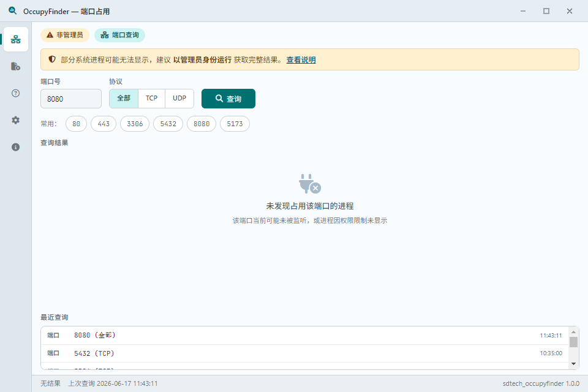Click the 最近查询 section heading

(55, 317)
